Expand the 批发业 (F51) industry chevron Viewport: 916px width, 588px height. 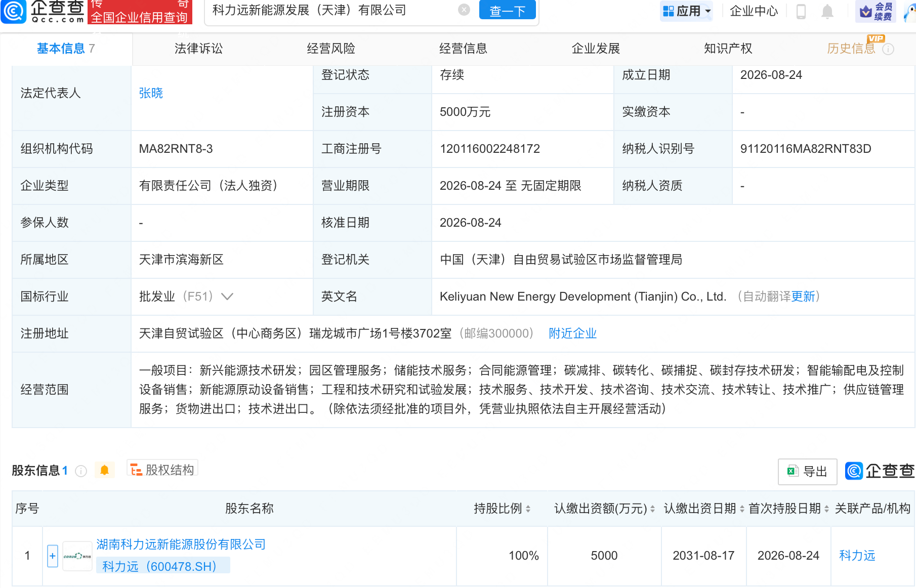(x=227, y=297)
